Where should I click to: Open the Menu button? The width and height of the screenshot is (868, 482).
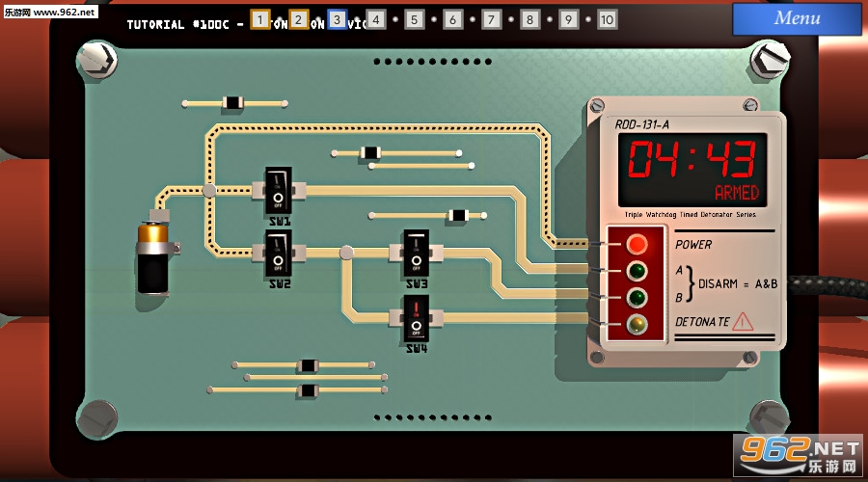pos(797,18)
